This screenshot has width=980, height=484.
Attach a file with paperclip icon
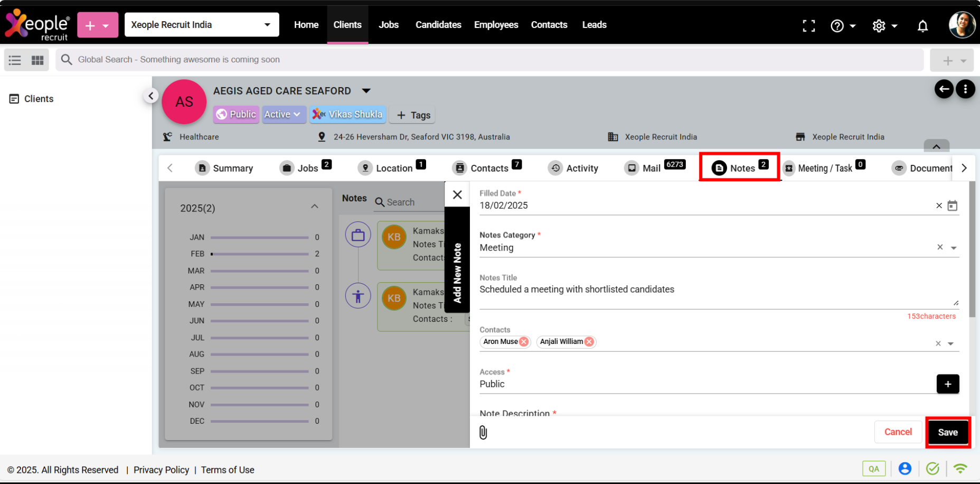tap(483, 433)
